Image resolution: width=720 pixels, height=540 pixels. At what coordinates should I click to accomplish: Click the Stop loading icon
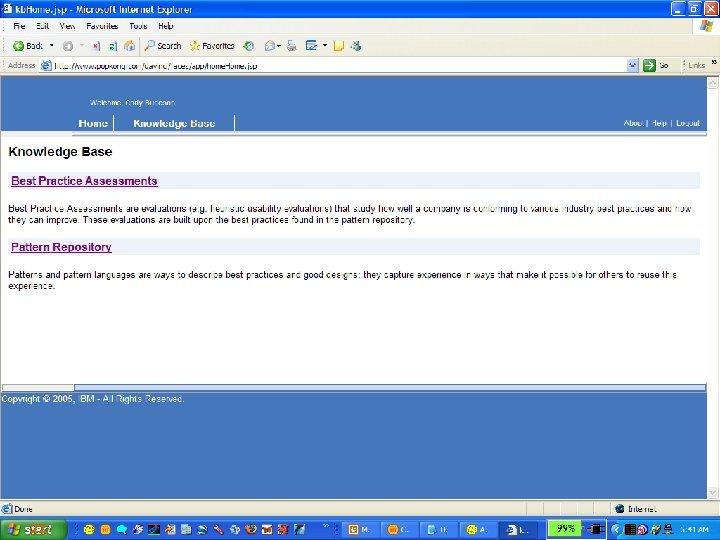click(96, 45)
